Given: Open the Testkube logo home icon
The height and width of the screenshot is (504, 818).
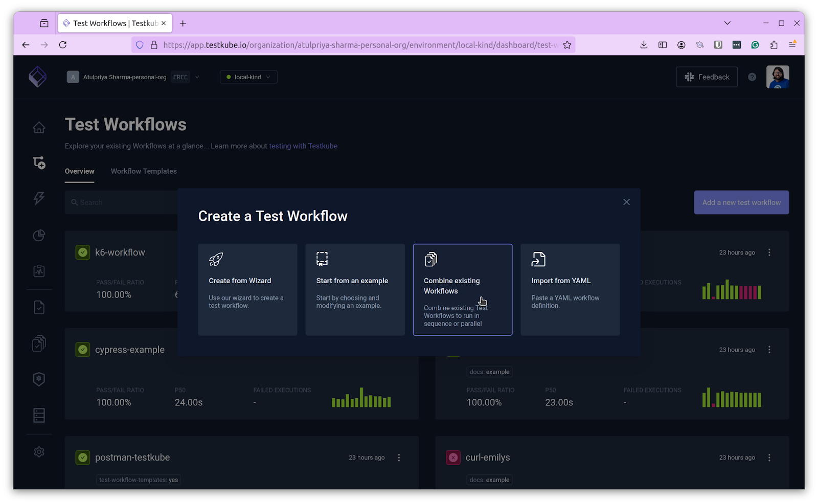Looking at the screenshot, I should point(37,77).
